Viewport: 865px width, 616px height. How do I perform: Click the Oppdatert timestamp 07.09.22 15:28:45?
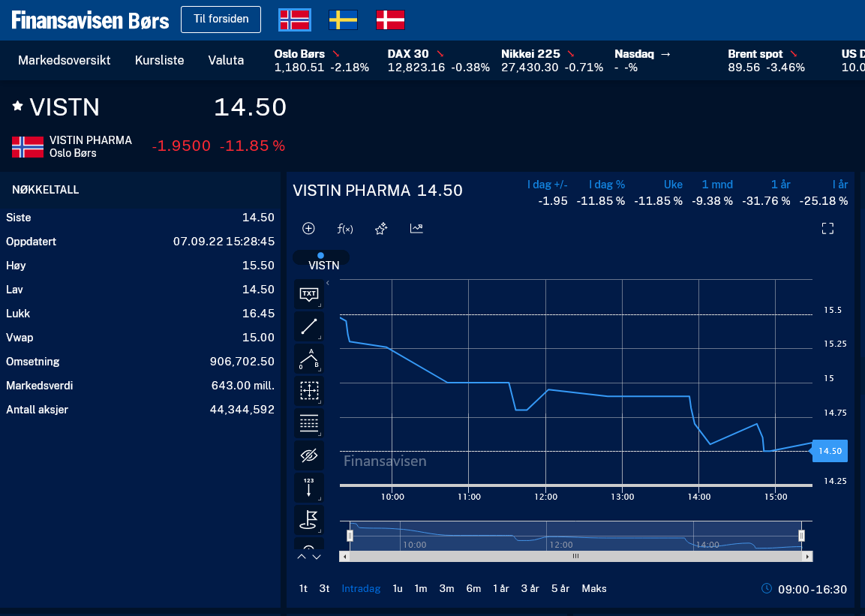[x=224, y=242]
